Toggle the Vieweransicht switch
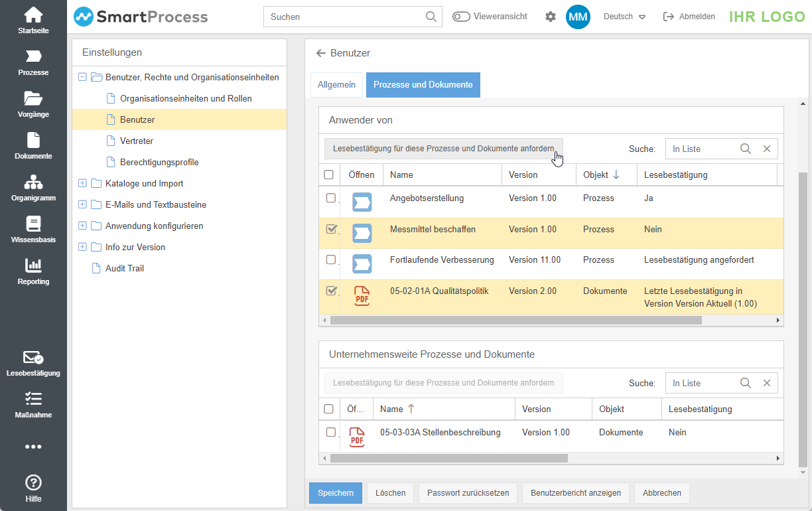 (x=461, y=17)
